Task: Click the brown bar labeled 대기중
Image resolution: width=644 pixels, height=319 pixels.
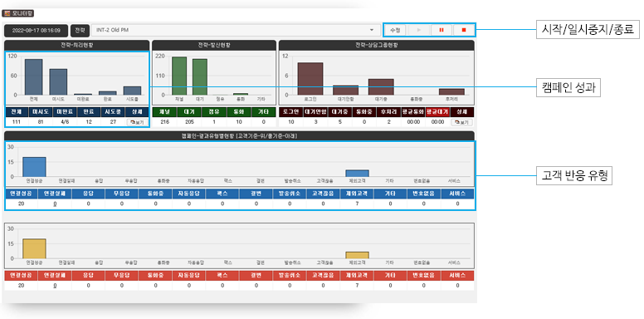Action: 381,87
